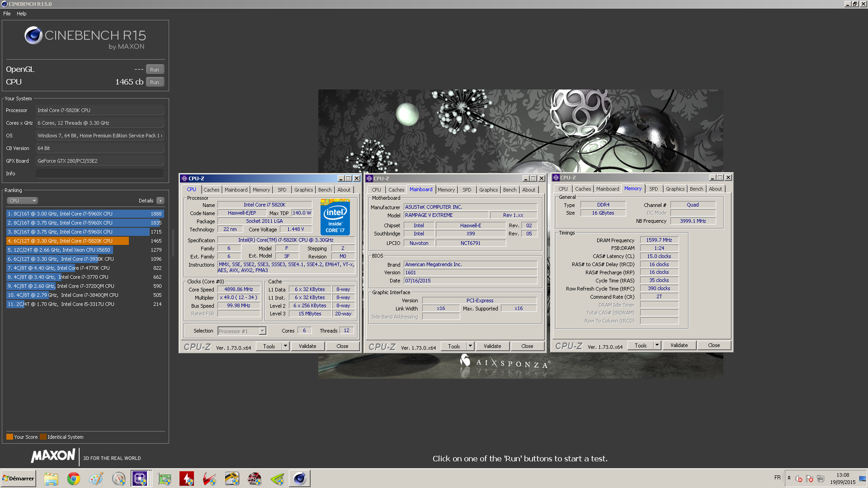Click Validate in CPU-Z Memory window
This screenshot has height=488, width=868.
tap(679, 346)
